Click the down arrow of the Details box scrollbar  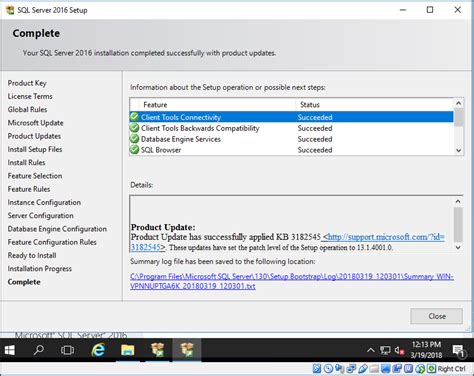coord(458,247)
